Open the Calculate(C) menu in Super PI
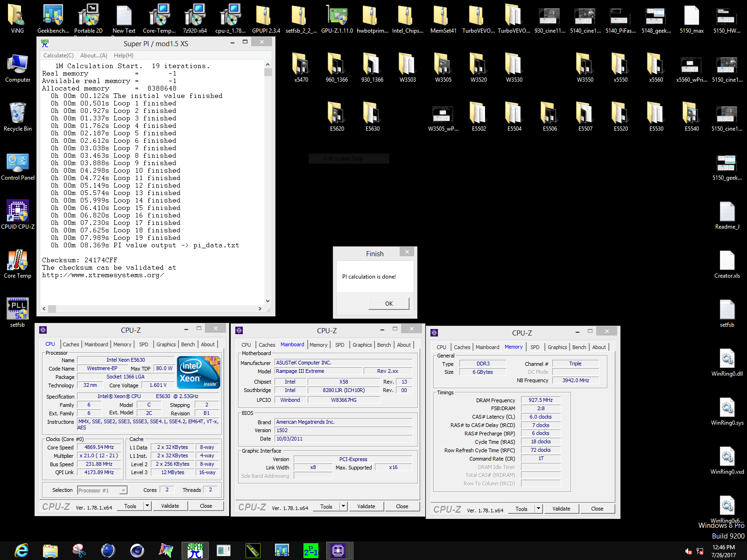This screenshot has width=747, height=560. click(x=58, y=55)
